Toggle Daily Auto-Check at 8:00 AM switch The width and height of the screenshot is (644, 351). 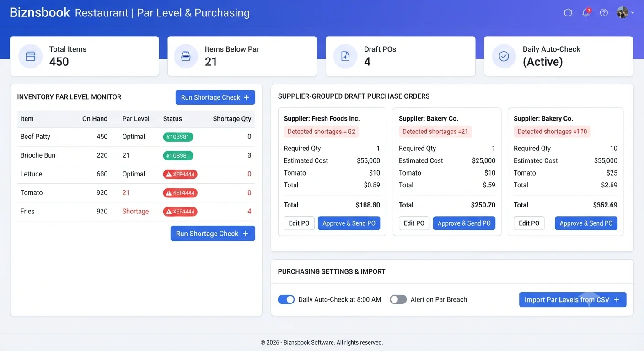(x=286, y=300)
